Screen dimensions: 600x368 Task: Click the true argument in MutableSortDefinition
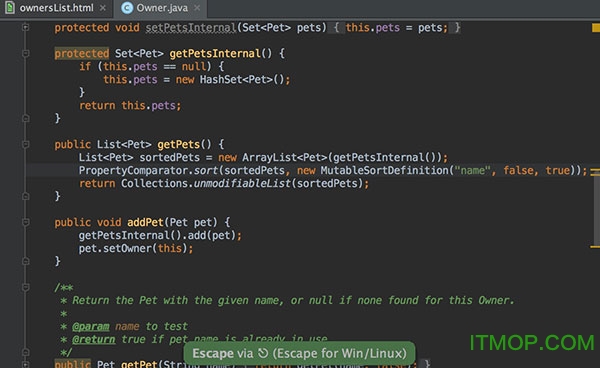(x=558, y=170)
